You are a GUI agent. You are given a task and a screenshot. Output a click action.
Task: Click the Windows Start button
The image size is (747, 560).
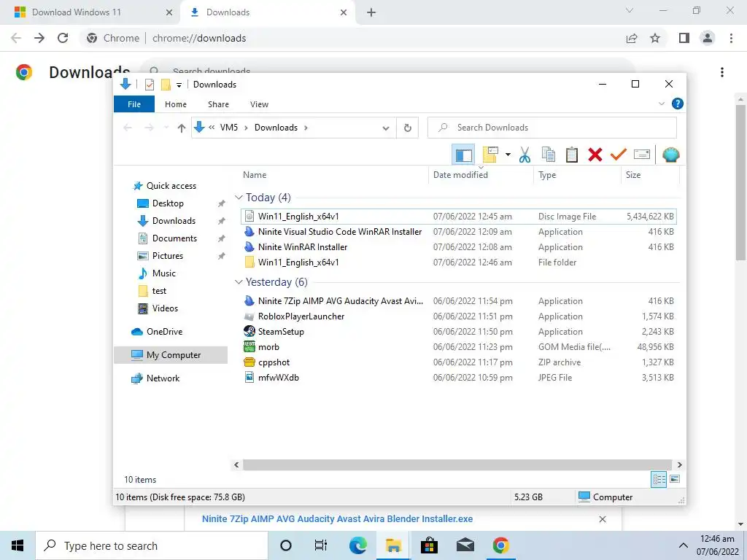[x=18, y=545]
